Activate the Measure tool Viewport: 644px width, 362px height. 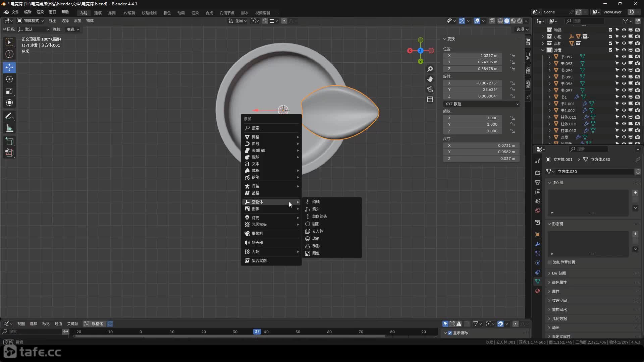pos(9,128)
